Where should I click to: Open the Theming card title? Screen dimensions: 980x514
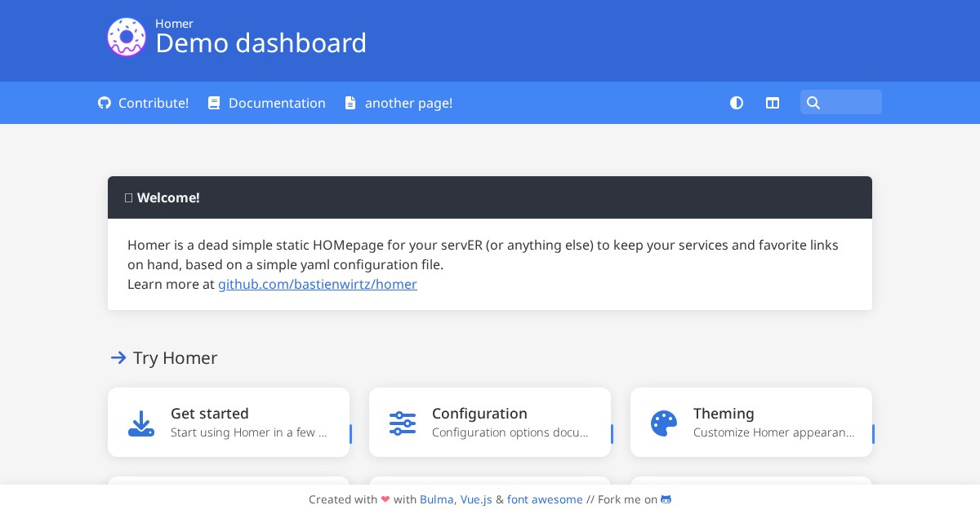pos(724,414)
